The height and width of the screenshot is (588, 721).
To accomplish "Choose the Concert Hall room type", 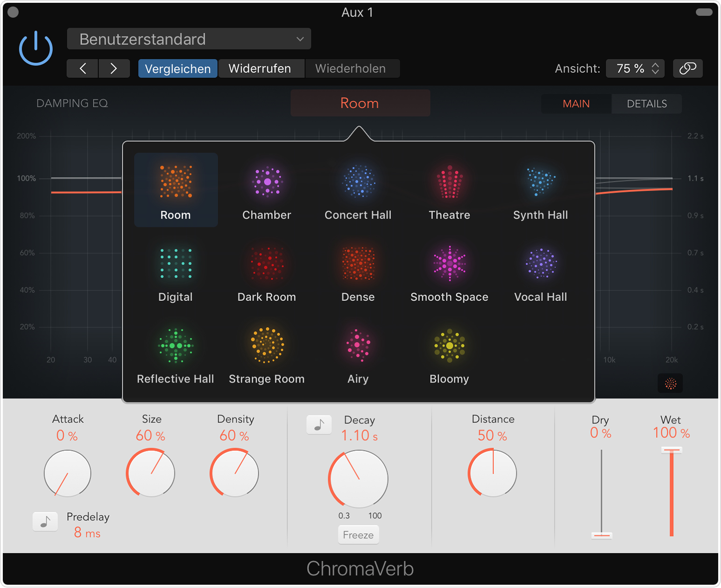I will coord(358,182).
